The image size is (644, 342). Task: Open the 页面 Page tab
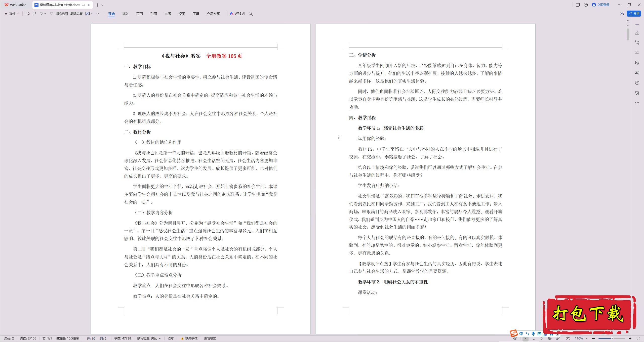click(x=140, y=14)
